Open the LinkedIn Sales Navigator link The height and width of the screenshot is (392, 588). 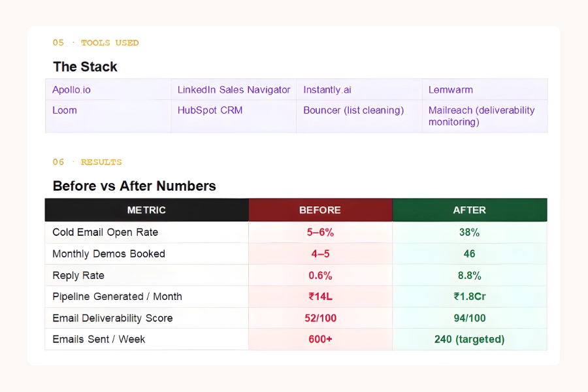pyautogui.click(x=233, y=90)
